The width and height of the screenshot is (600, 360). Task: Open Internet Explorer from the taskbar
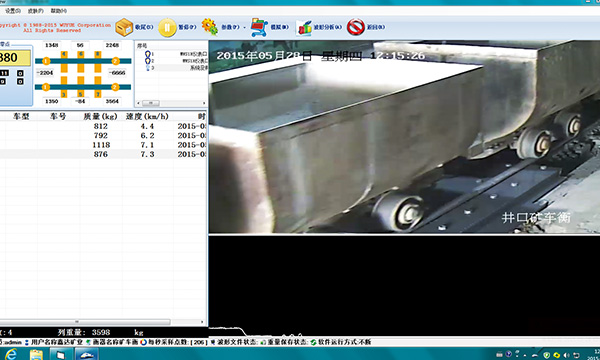pyautogui.click(x=11, y=354)
